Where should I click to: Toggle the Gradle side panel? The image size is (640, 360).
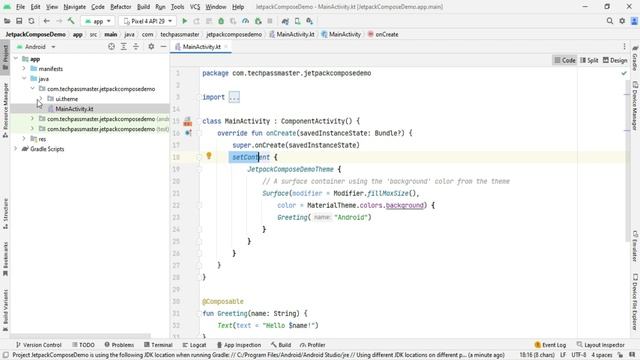coord(635,58)
